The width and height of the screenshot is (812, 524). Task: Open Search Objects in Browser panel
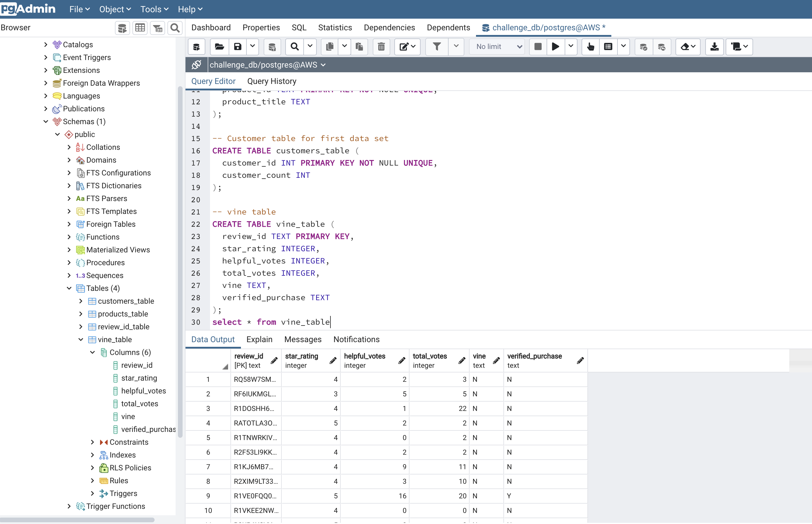click(x=175, y=28)
